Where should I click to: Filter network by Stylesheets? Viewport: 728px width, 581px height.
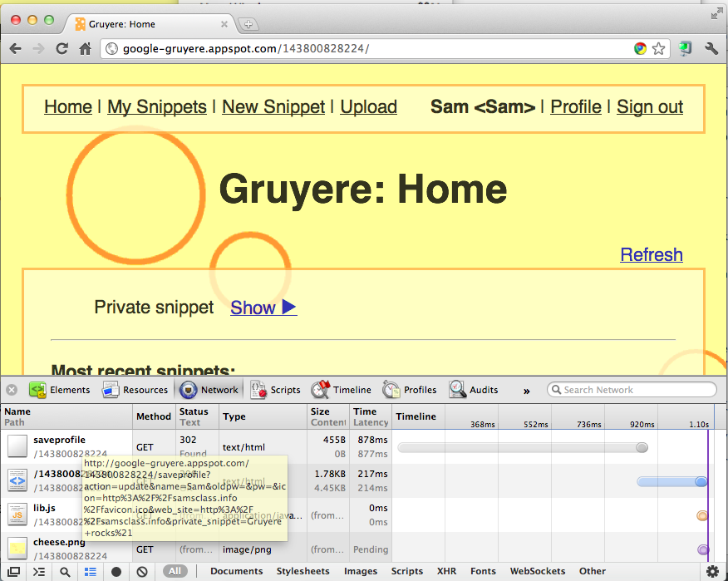(x=303, y=571)
